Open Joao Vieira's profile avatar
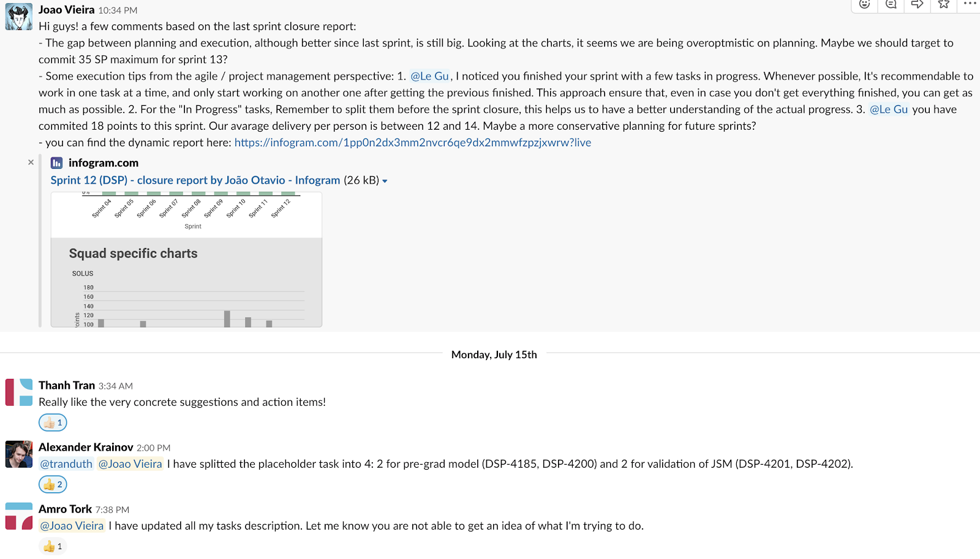 [18, 17]
